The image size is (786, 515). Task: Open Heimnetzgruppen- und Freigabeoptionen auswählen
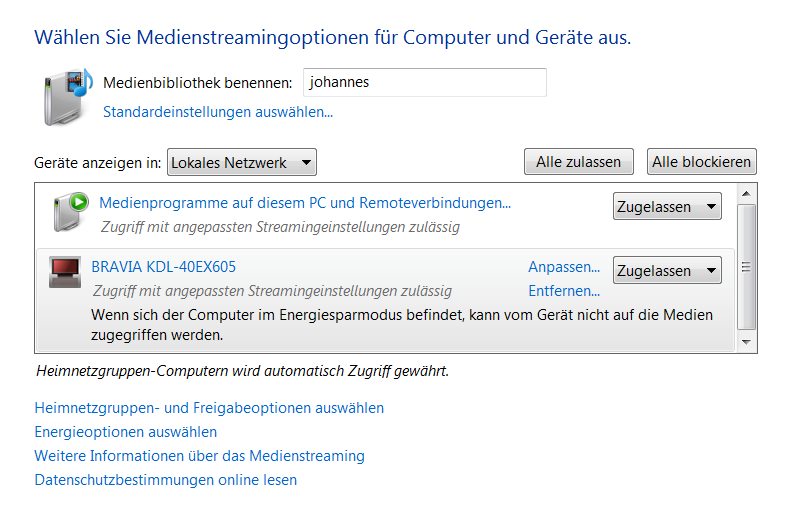click(x=209, y=408)
